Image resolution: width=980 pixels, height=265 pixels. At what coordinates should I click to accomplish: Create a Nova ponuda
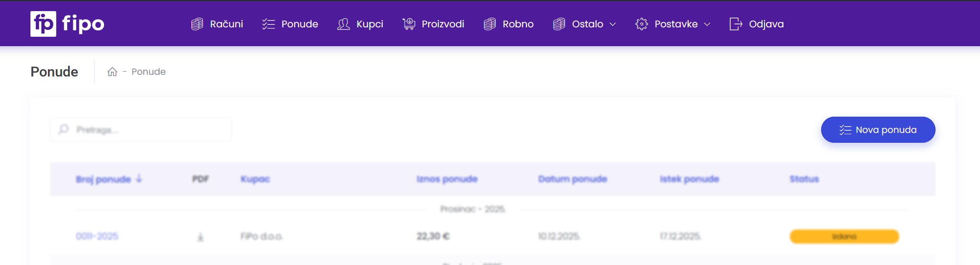[878, 130]
